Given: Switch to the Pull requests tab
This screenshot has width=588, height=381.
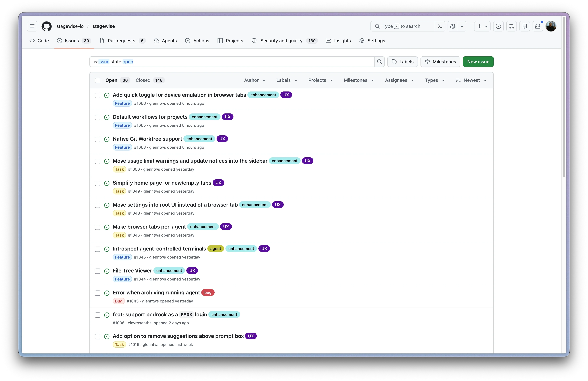Looking at the screenshot, I should point(122,41).
